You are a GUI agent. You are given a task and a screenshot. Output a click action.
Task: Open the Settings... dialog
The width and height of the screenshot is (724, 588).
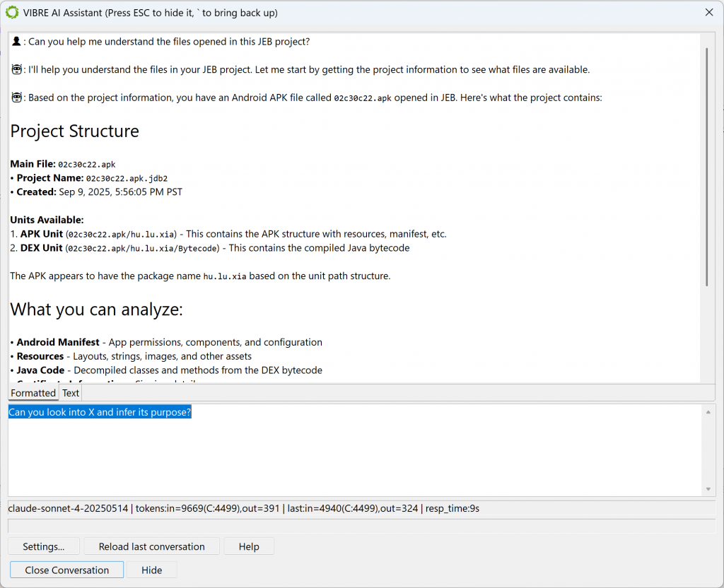point(44,546)
